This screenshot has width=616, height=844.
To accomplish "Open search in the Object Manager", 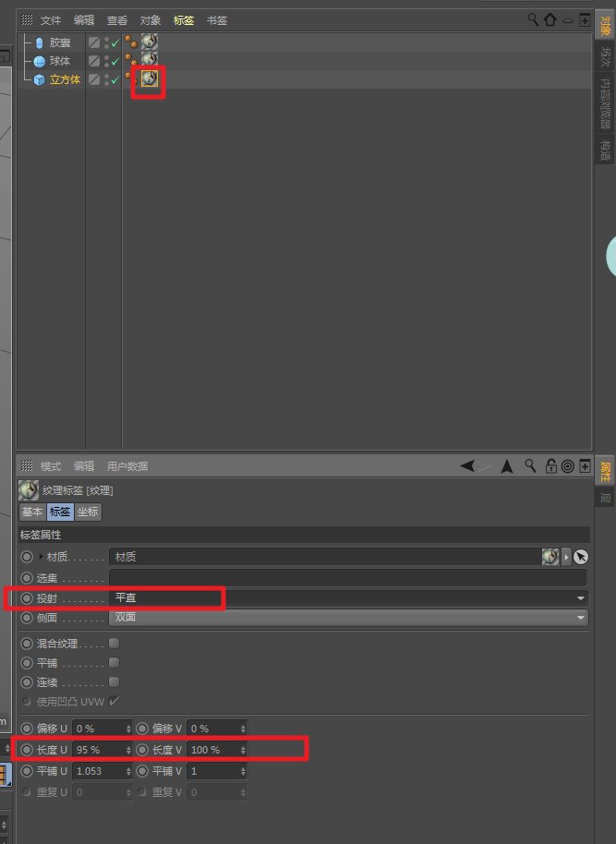I will tap(533, 20).
